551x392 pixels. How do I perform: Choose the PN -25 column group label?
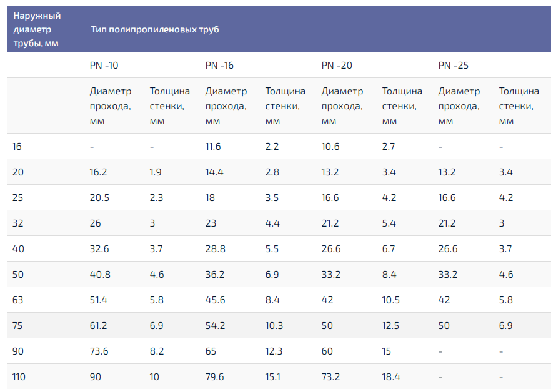tap(453, 65)
